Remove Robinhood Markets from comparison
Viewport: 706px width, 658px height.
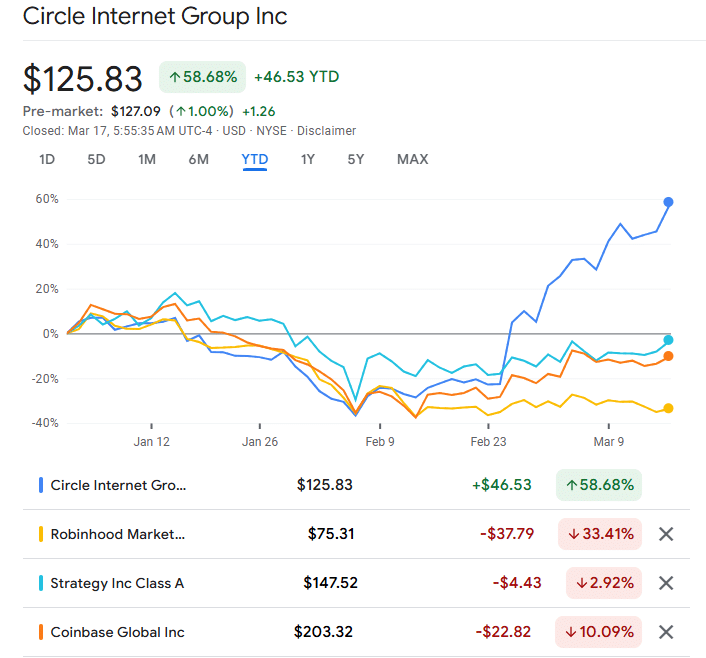click(x=666, y=534)
